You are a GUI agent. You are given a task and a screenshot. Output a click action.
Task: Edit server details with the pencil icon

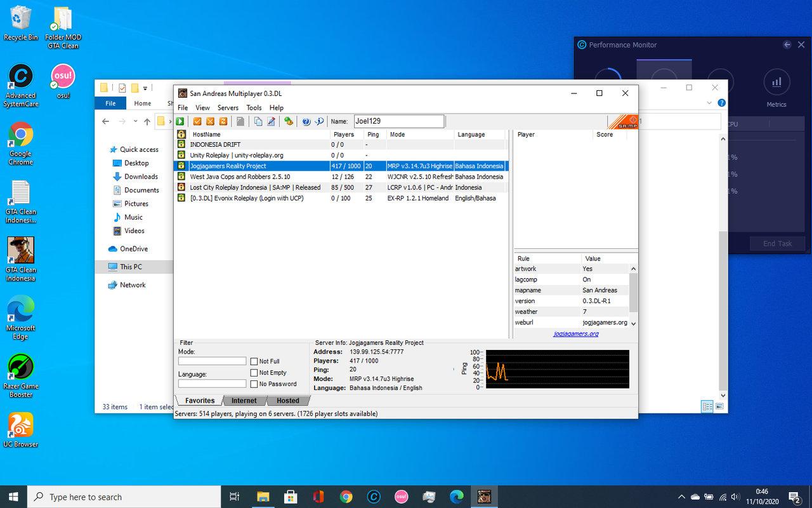point(271,121)
